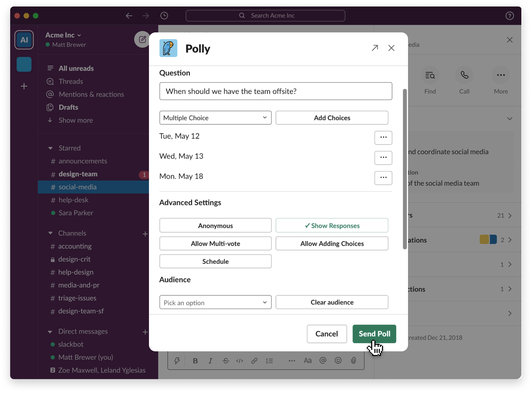Close the channel details panel

coord(509,40)
